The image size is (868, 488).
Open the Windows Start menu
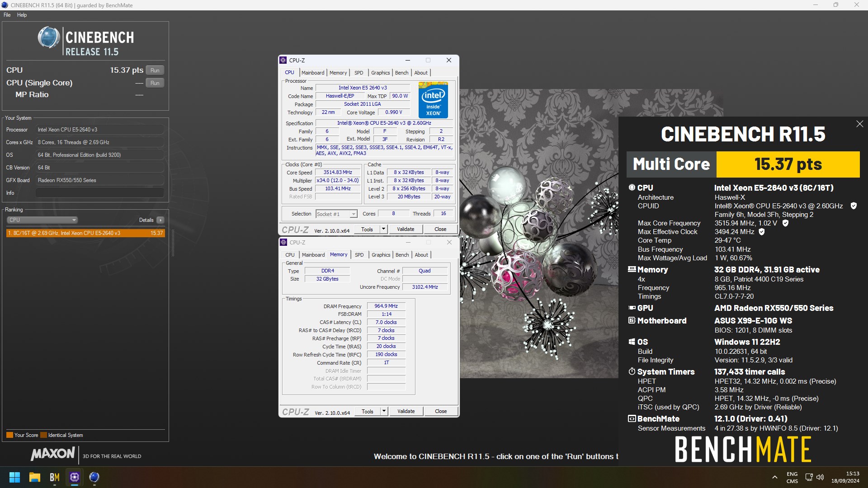14,477
